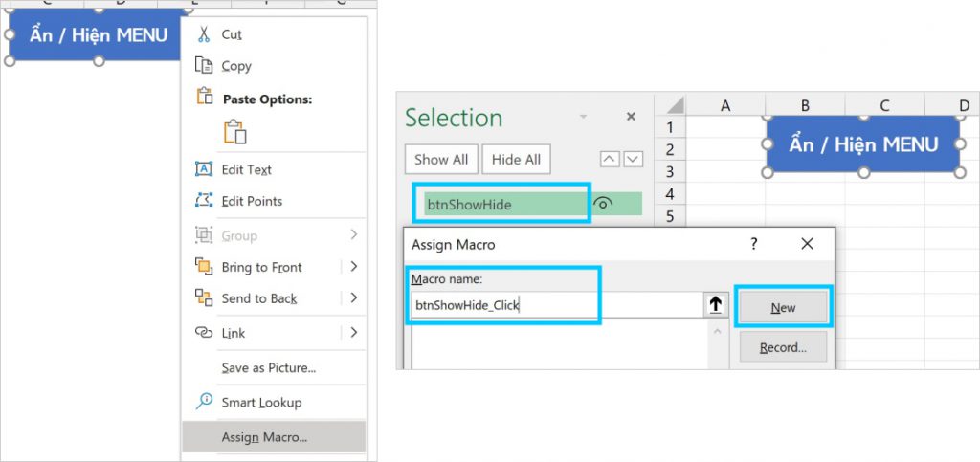980x462 pixels.
Task: Click the Cut scissors icon
Action: pos(203,34)
